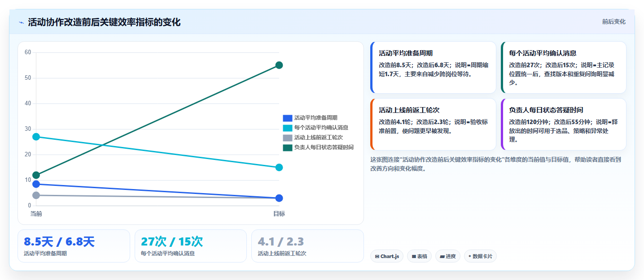Click the Chart.js tag
This screenshot has width=644, height=280.
pyautogui.click(x=387, y=256)
